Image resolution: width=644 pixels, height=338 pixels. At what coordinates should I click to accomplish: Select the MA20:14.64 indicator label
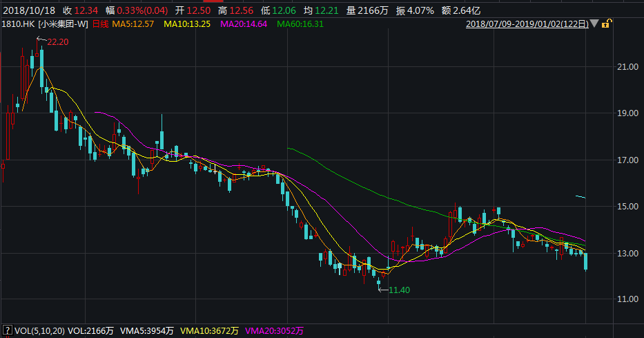[x=244, y=24]
